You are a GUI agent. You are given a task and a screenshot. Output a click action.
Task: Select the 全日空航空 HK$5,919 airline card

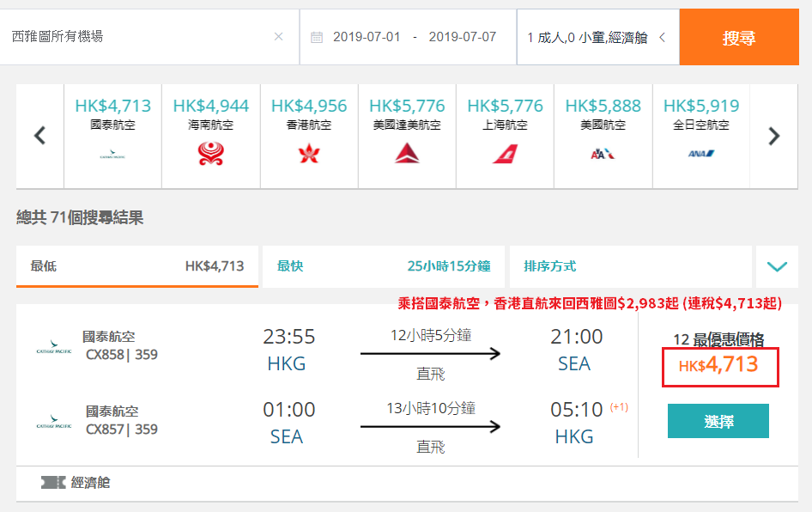point(701,136)
